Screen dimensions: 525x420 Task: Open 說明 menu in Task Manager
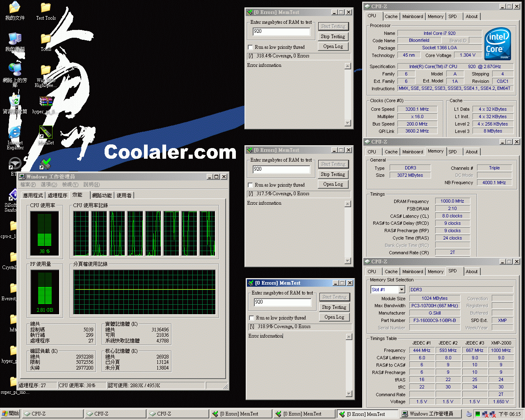click(91, 185)
